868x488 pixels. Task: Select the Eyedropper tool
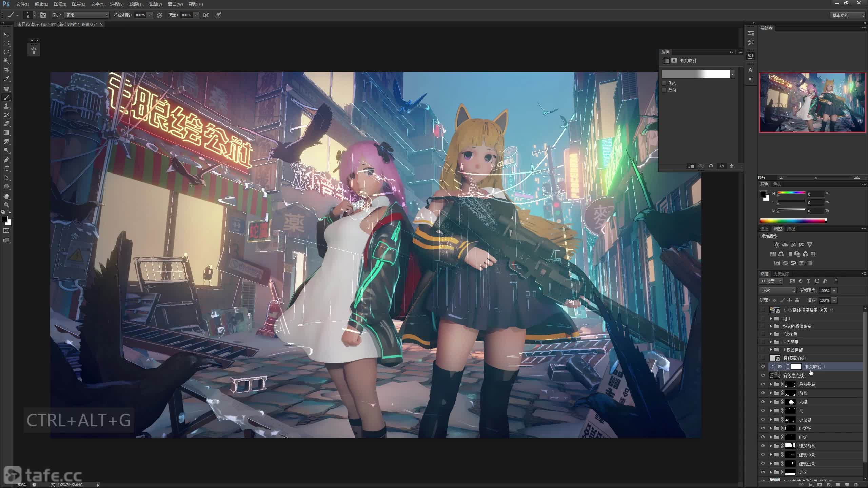pos(6,79)
